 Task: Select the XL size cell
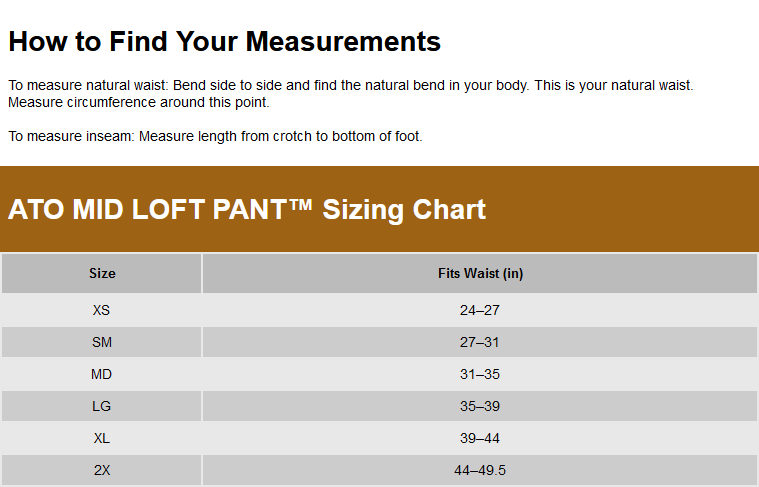[102, 438]
